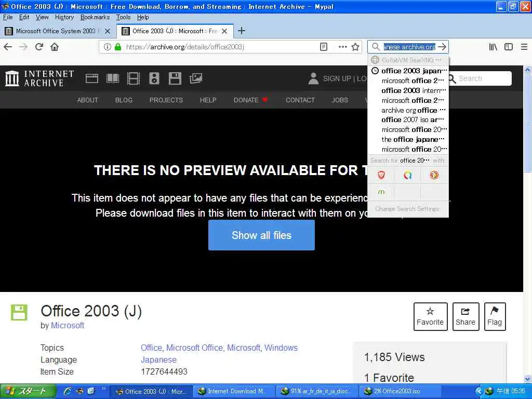Open the History menu
532x399 pixels.
(64, 17)
